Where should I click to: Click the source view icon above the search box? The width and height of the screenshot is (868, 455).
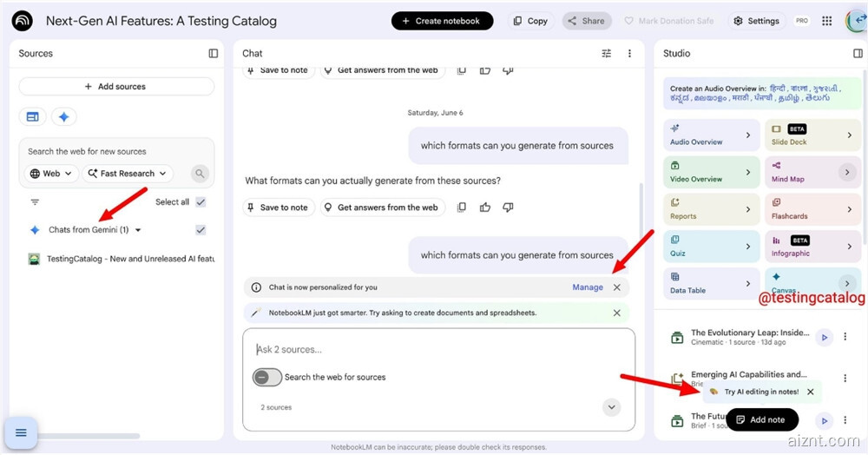(33, 117)
